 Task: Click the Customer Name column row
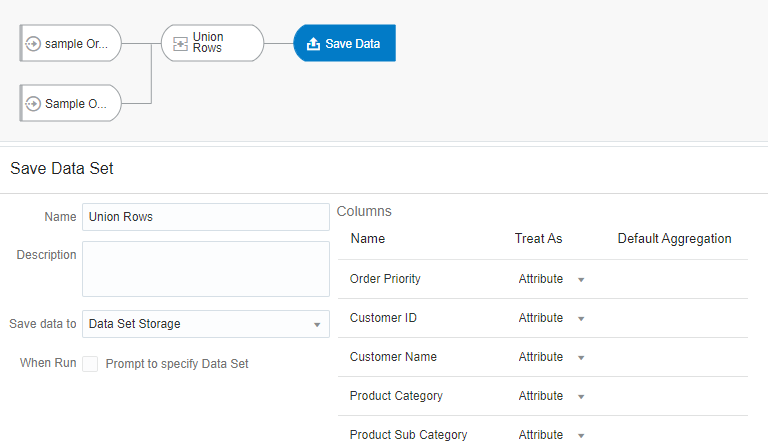[393, 357]
